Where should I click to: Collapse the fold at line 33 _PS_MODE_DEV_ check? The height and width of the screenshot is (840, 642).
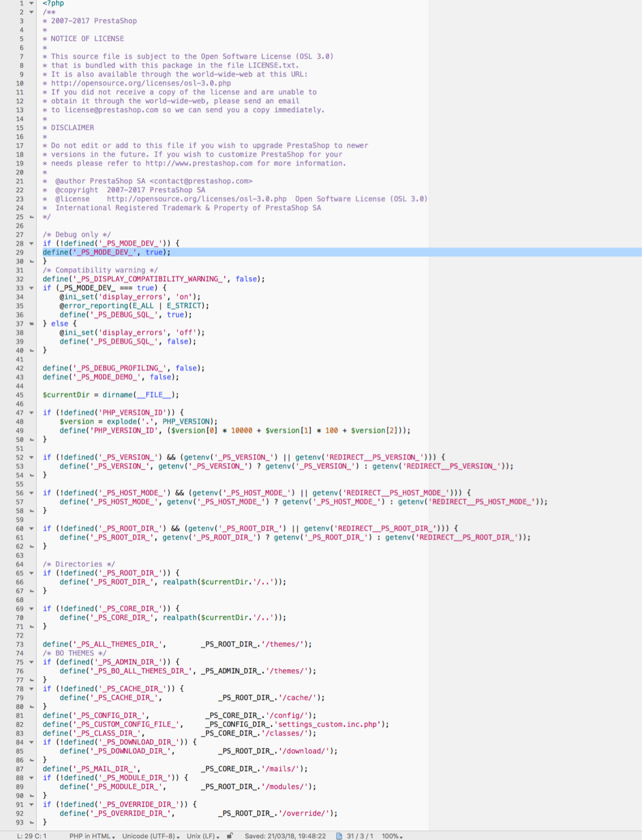coord(31,288)
